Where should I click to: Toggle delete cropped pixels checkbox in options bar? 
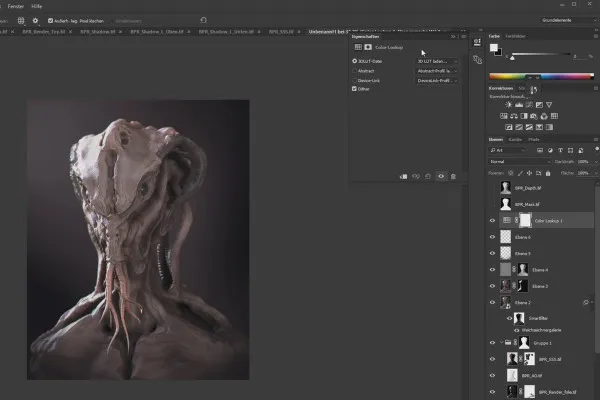click(x=51, y=21)
